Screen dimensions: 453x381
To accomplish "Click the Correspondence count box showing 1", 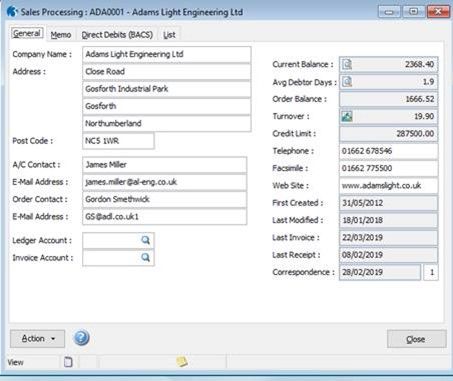I will pyautogui.click(x=431, y=272).
